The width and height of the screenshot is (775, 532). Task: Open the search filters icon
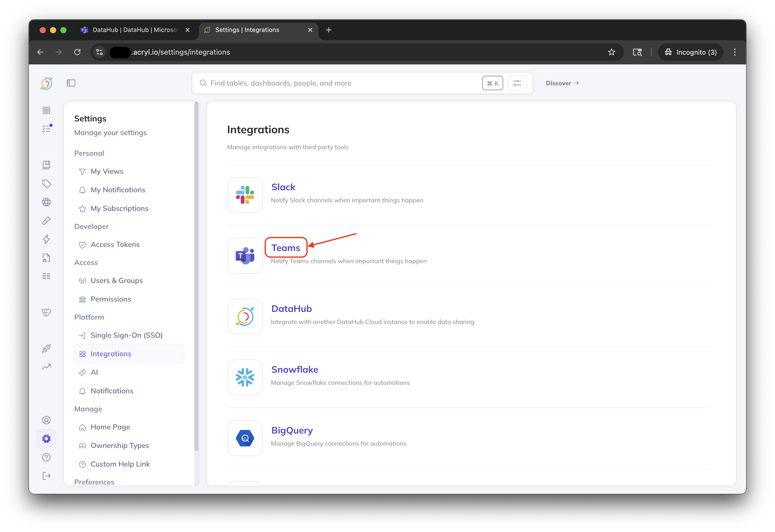point(517,83)
